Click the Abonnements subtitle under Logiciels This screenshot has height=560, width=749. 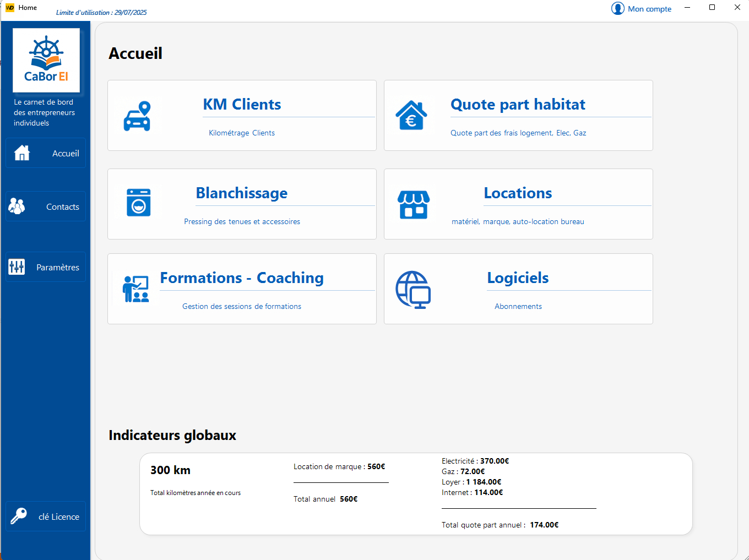point(518,306)
